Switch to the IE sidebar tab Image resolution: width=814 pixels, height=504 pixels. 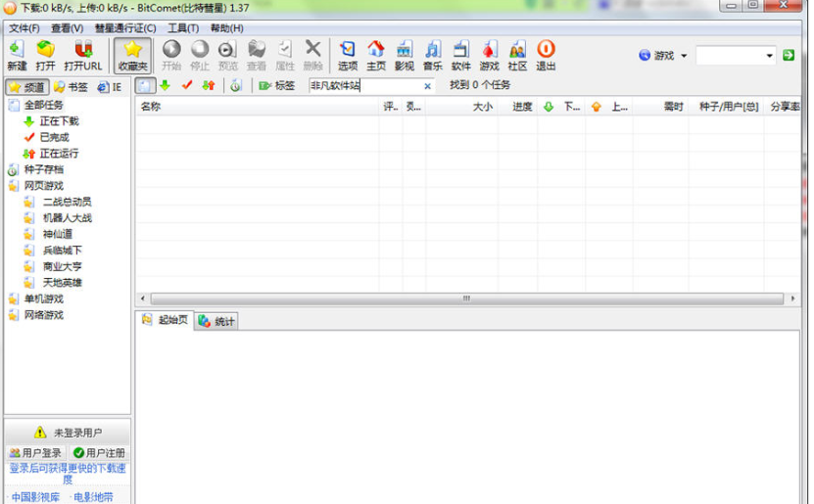(110, 87)
